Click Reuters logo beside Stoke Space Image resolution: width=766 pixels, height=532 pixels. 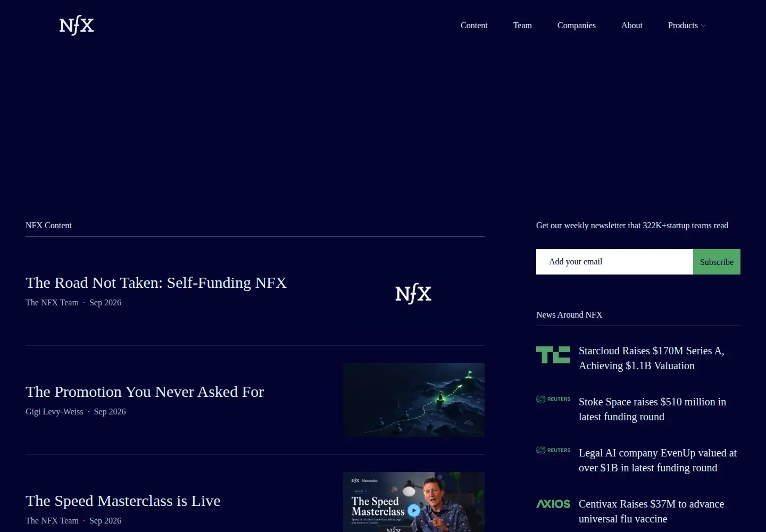click(x=553, y=399)
